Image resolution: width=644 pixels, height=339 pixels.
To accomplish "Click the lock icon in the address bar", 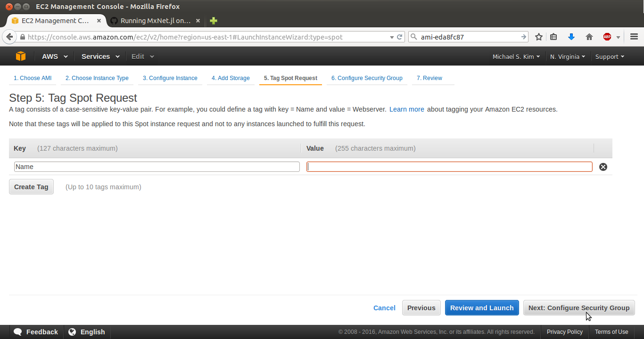I will coord(23,37).
